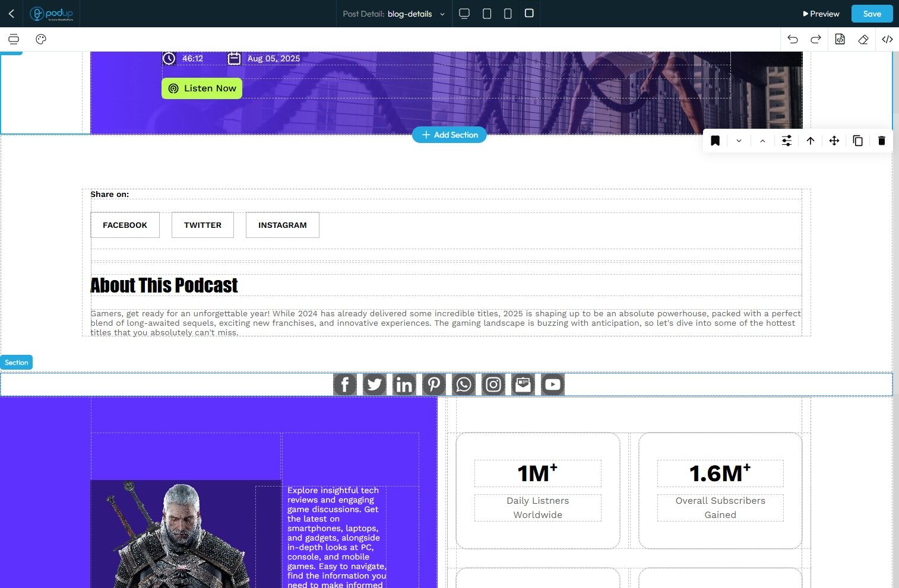
Task: Save the page
Action: [x=872, y=14]
